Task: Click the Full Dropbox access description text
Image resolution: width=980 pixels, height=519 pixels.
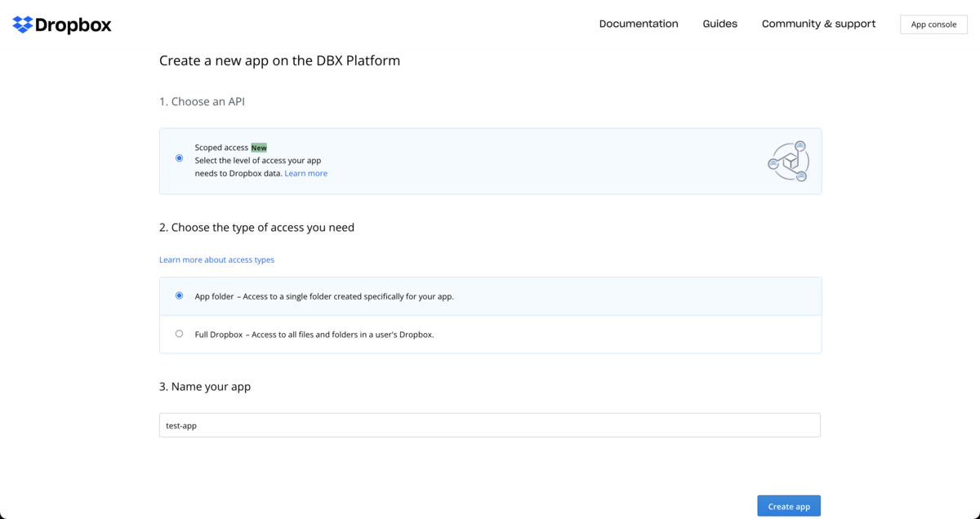Action: tap(314, 335)
